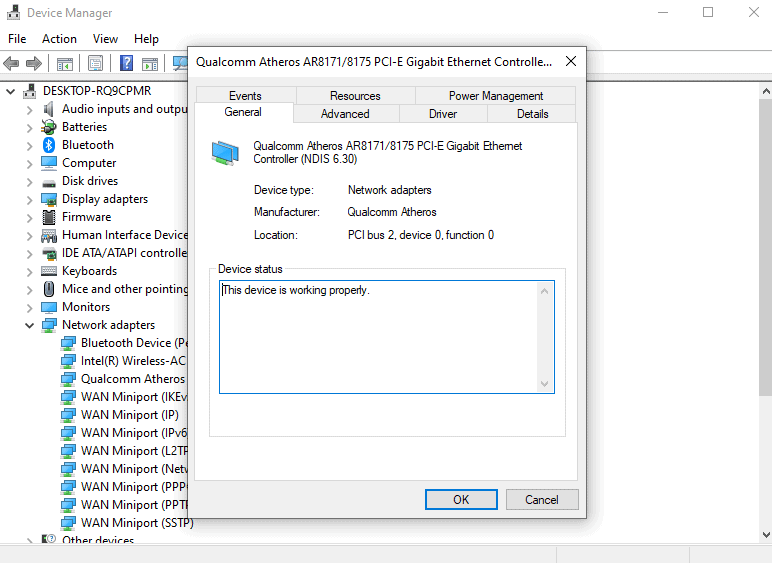This screenshot has width=772, height=563.
Task: Switch to the Power Management tab
Action: click(x=496, y=95)
